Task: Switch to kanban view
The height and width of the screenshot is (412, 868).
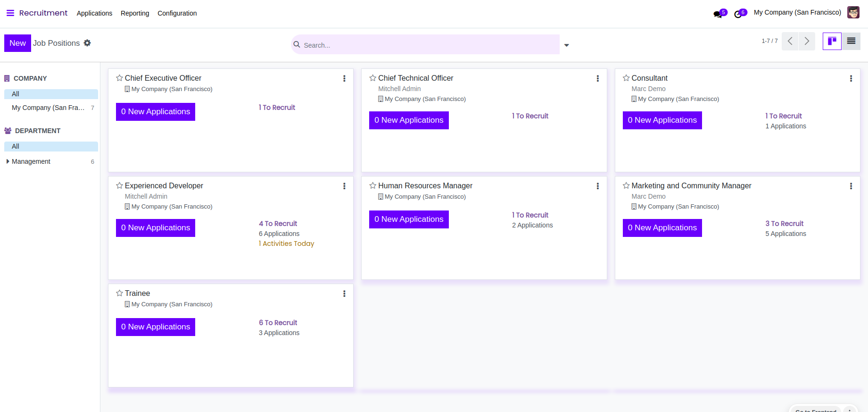Action: (832, 41)
